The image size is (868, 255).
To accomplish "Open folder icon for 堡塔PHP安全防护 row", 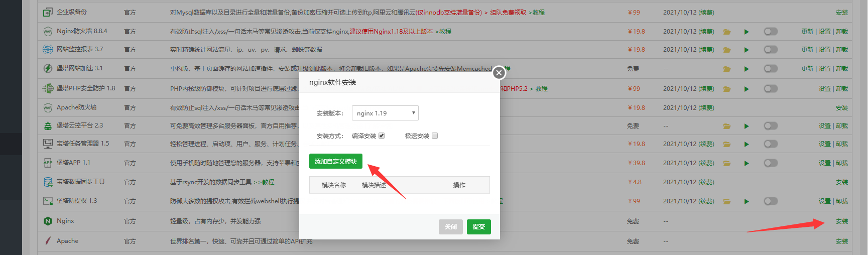I will 727,89.
